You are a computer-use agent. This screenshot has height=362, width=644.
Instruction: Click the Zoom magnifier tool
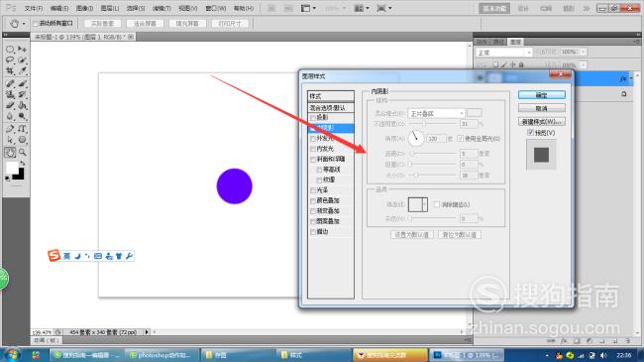pos(22,152)
